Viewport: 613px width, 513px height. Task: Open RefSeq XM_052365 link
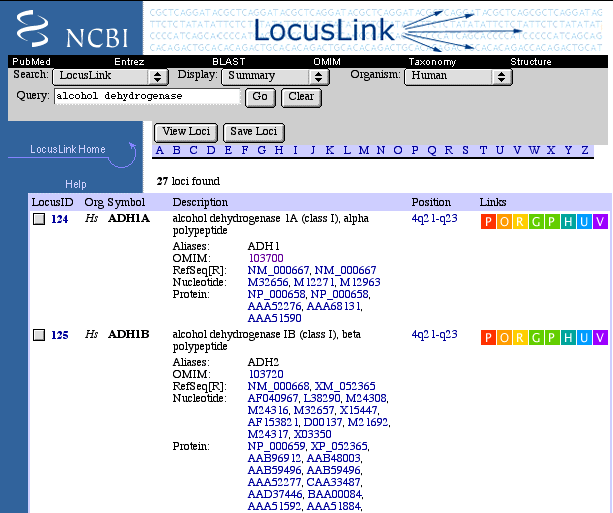pos(345,386)
